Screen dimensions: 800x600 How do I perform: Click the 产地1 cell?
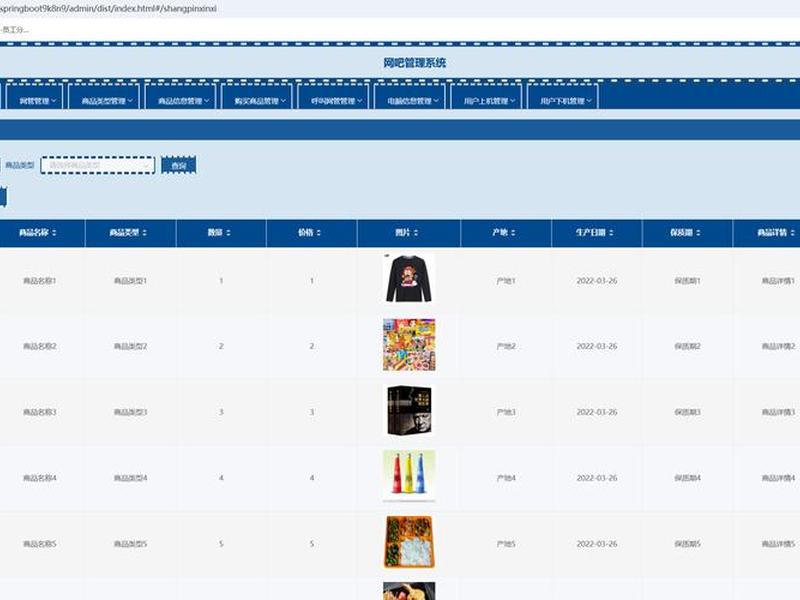click(x=506, y=281)
